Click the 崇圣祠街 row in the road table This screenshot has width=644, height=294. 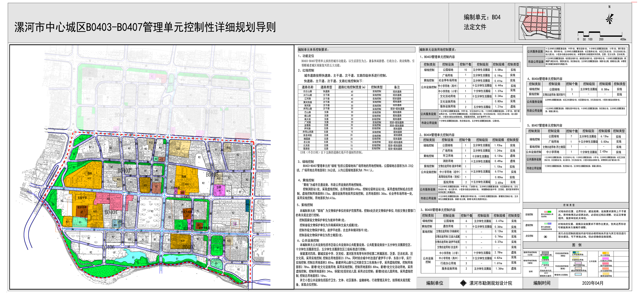point(356,135)
